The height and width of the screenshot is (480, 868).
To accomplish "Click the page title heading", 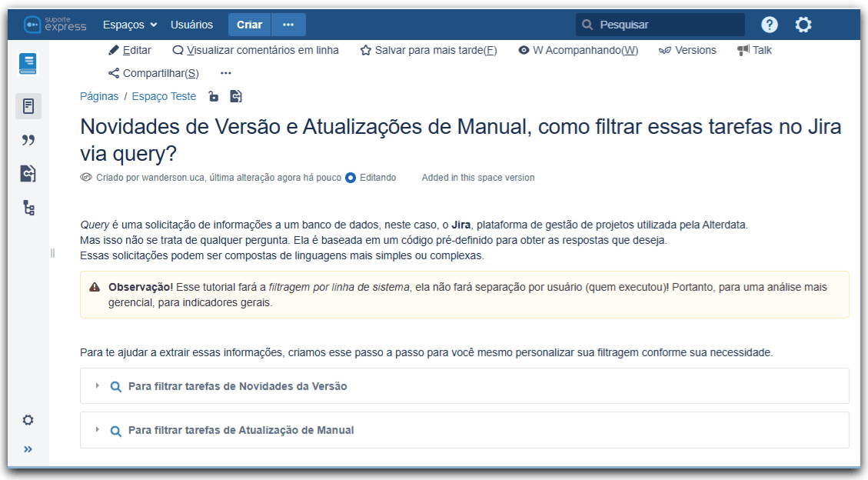I will pyautogui.click(x=461, y=140).
